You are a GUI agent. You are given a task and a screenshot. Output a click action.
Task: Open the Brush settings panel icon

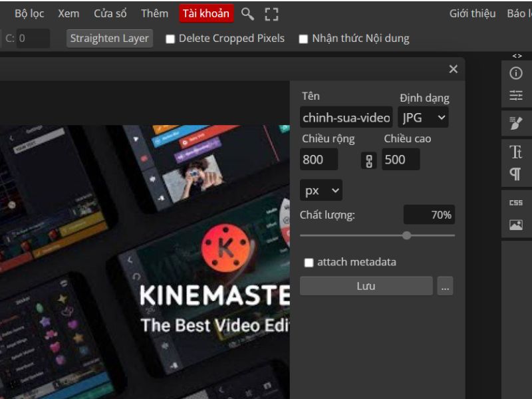[516, 123]
